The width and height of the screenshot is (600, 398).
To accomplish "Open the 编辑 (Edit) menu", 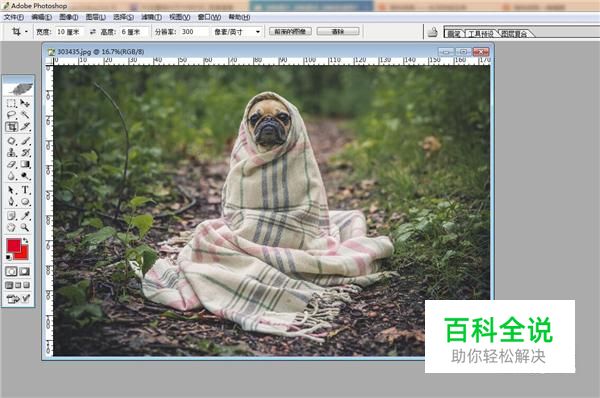I will click(x=41, y=17).
